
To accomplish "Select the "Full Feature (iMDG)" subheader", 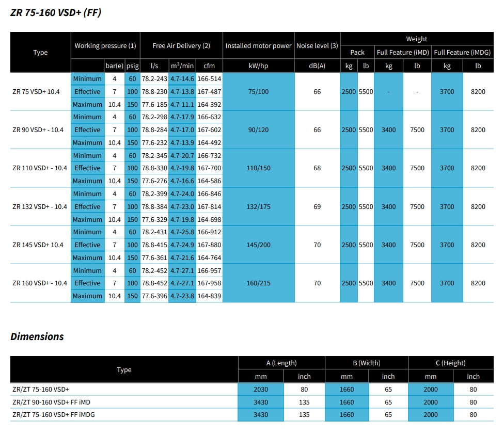I will (462, 52).
